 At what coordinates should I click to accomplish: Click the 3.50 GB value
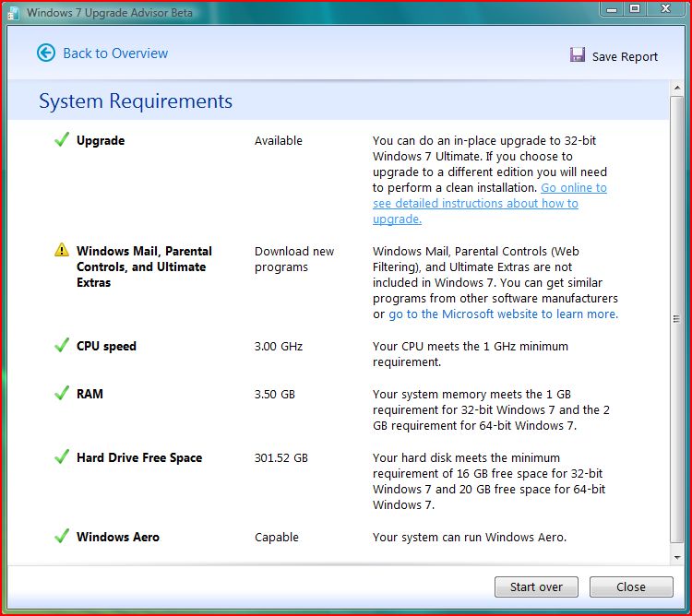[275, 394]
